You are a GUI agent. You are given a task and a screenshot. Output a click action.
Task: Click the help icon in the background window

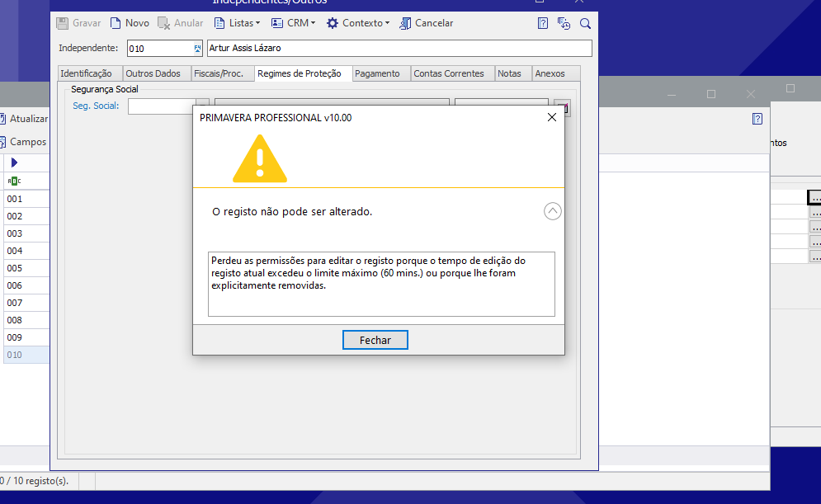pos(757,119)
